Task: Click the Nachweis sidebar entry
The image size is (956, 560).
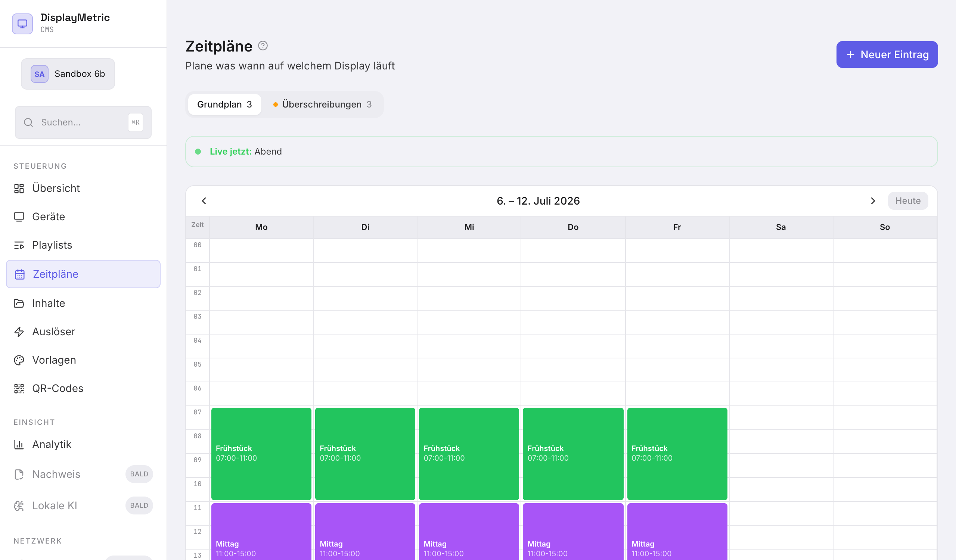Action: tap(83, 474)
